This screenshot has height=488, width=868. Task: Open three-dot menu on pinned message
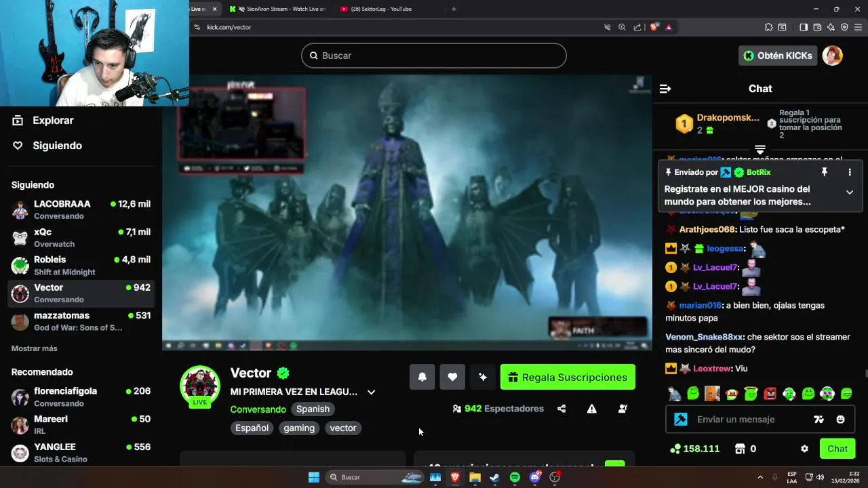850,172
